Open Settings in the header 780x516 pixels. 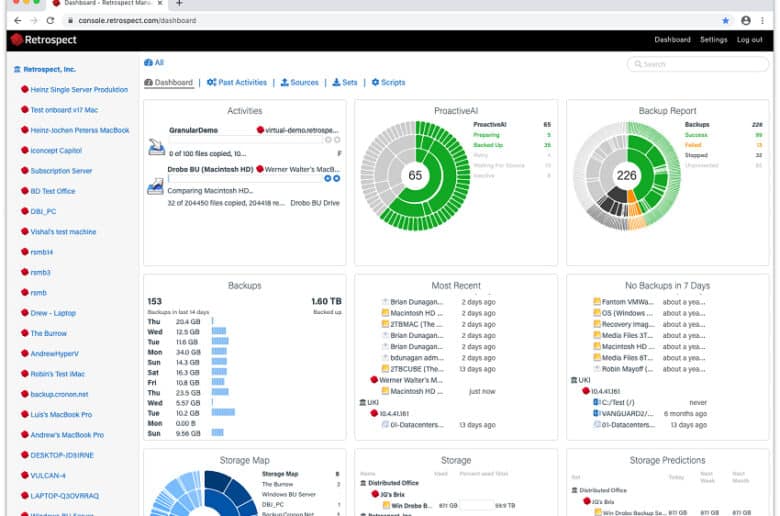coord(713,40)
